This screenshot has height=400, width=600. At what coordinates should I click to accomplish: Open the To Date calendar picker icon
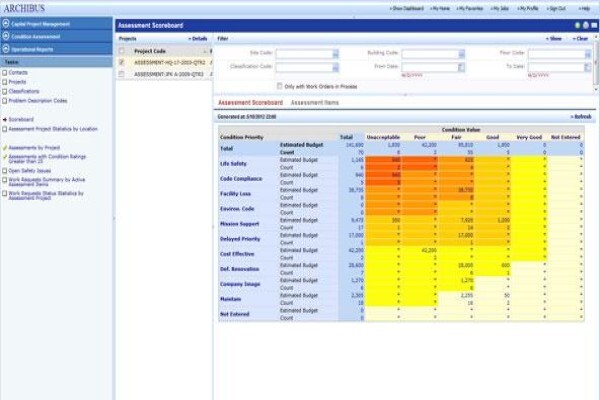pyautogui.click(x=587, y=67)
